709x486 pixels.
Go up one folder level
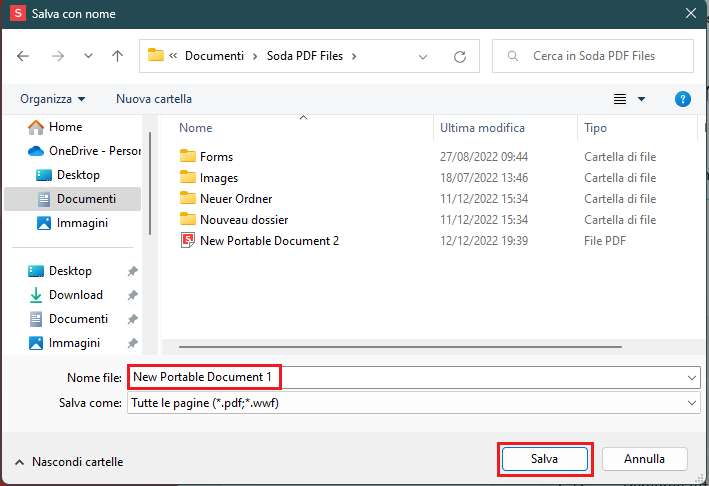click(x=118, y=56)
